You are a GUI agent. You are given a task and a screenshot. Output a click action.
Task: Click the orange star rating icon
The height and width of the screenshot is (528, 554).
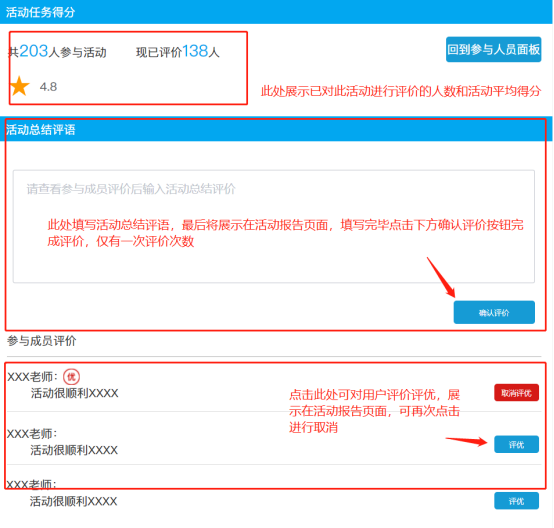[19, 86]
